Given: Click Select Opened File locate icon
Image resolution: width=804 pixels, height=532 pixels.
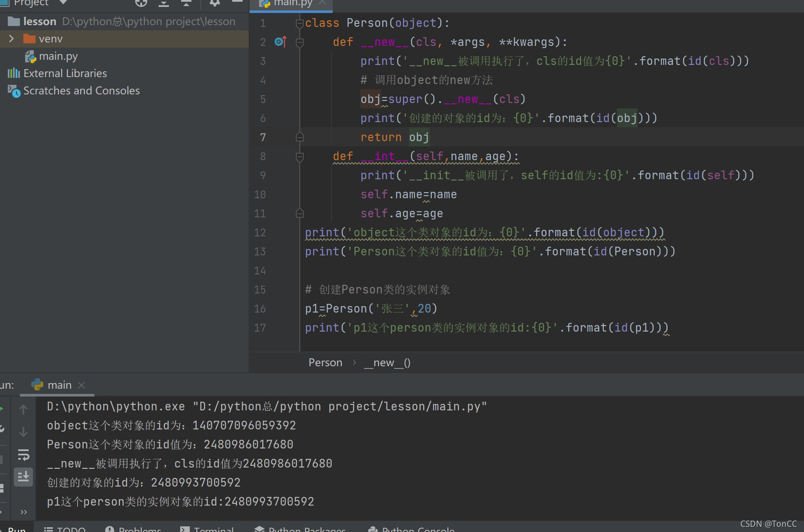Looking at the screenshot, I should click(x=141, y=3).
